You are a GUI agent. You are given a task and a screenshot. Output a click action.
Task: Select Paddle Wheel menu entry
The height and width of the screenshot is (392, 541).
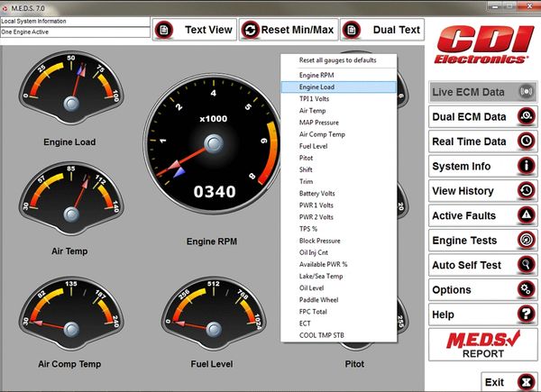339,299
